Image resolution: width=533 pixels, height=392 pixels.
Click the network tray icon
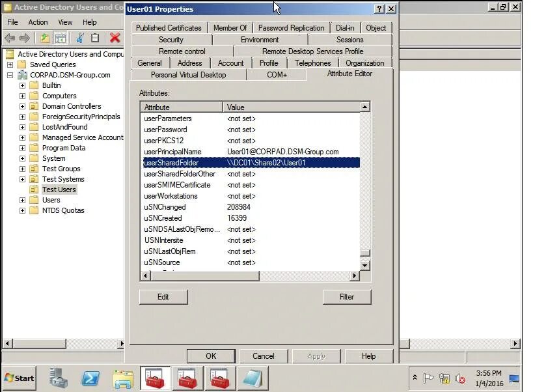(444, 378)
